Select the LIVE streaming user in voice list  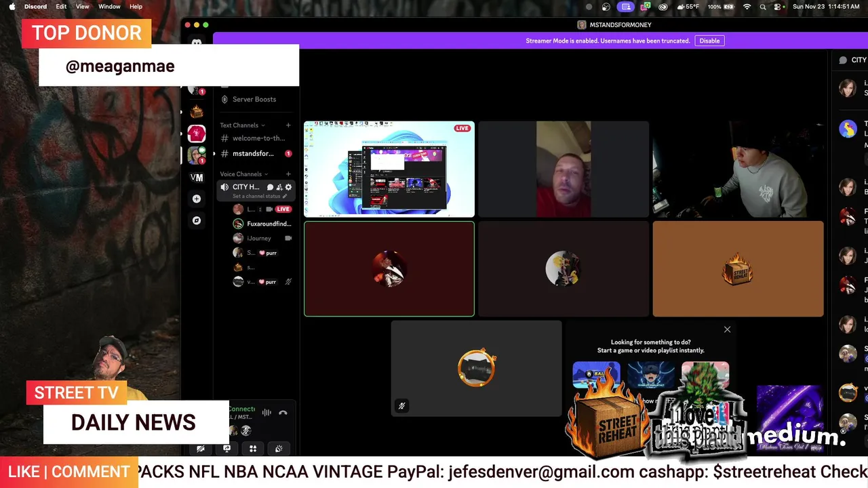click(x=262, y=209)
